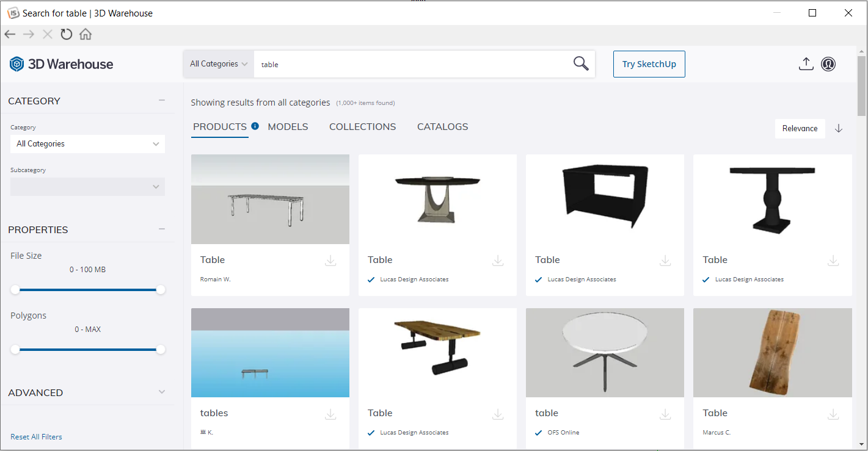Click the SketchUp icon in the title bar
This screenshot has height=451, width=868.
point(13,13)
